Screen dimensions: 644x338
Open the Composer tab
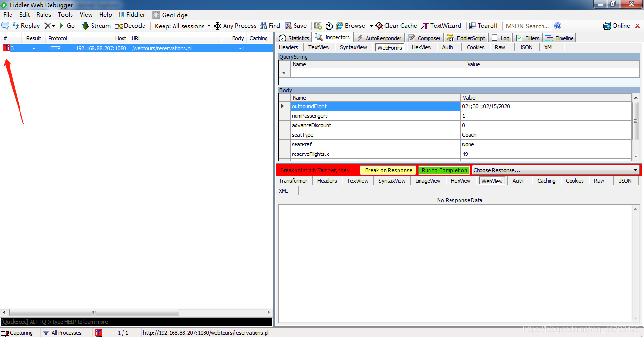click(424, 38)
